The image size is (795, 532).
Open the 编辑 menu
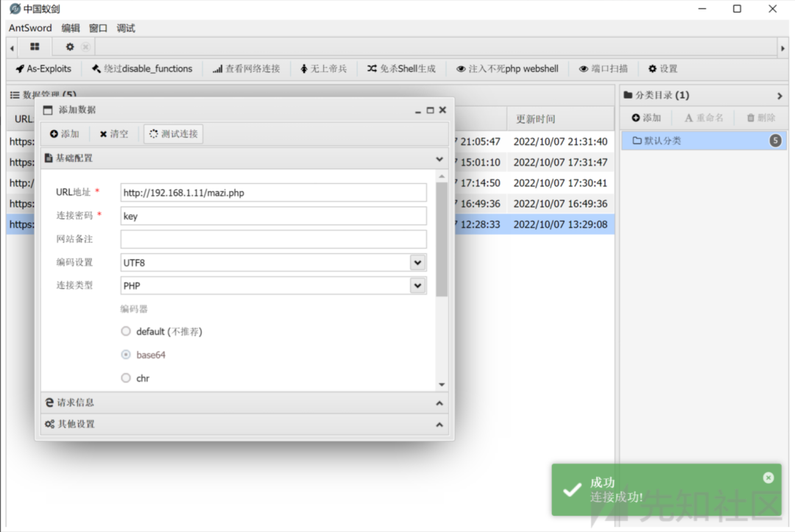click(x=71, y=28)
